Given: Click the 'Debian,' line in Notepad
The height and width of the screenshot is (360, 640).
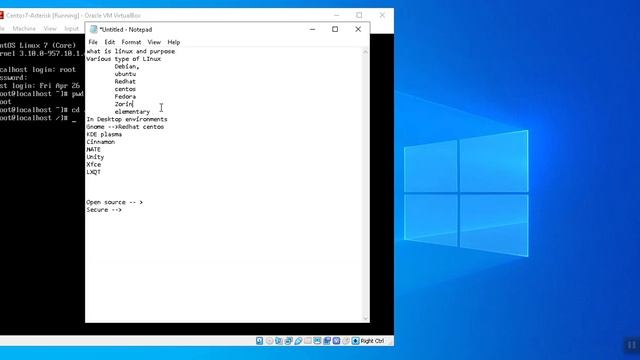Looking at the screenshot, I should pos(127,67).
